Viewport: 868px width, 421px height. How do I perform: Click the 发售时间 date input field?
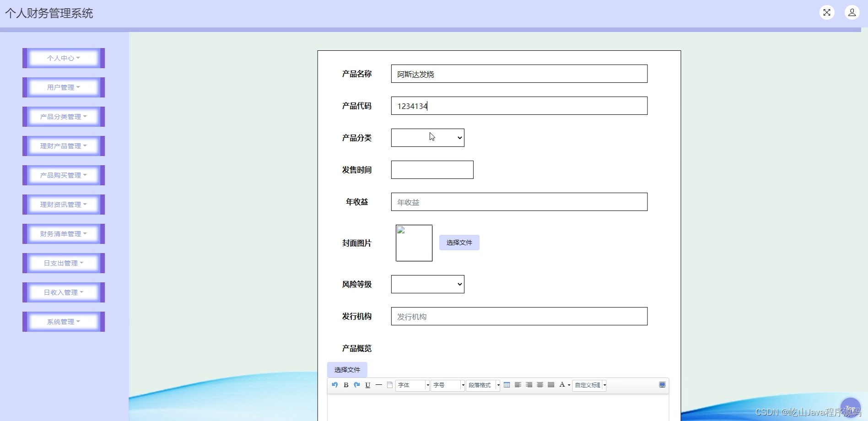pos(432,169)
